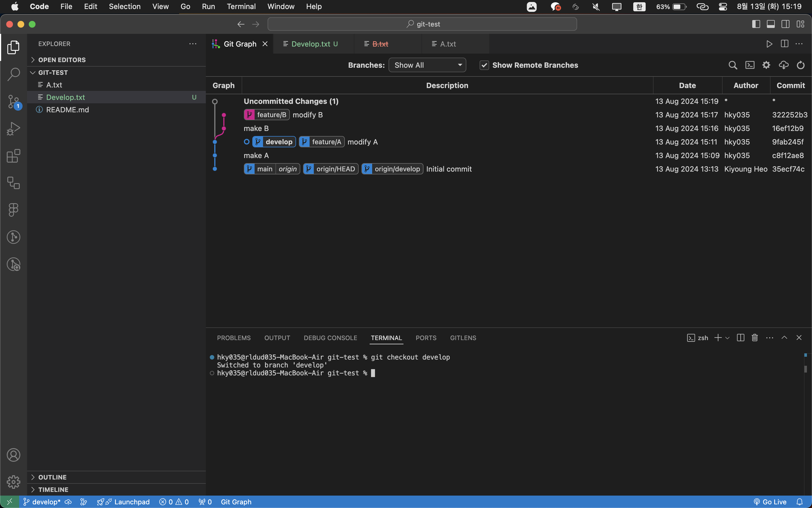The image size is (812, 508).
Task: Click the notifications bell in status bar
Action: pos(800,502)
